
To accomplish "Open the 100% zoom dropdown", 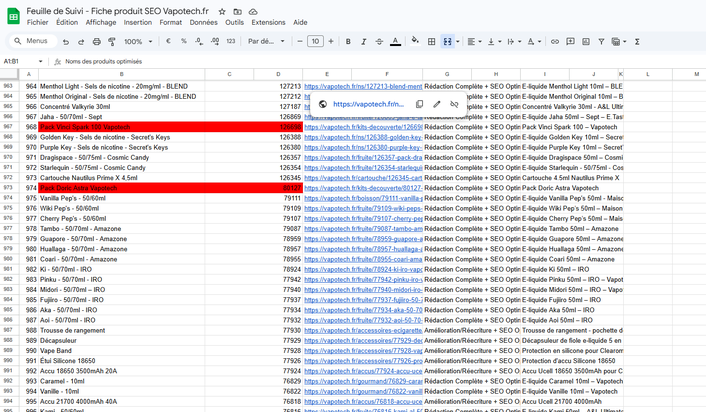I will tap(137, 42).
